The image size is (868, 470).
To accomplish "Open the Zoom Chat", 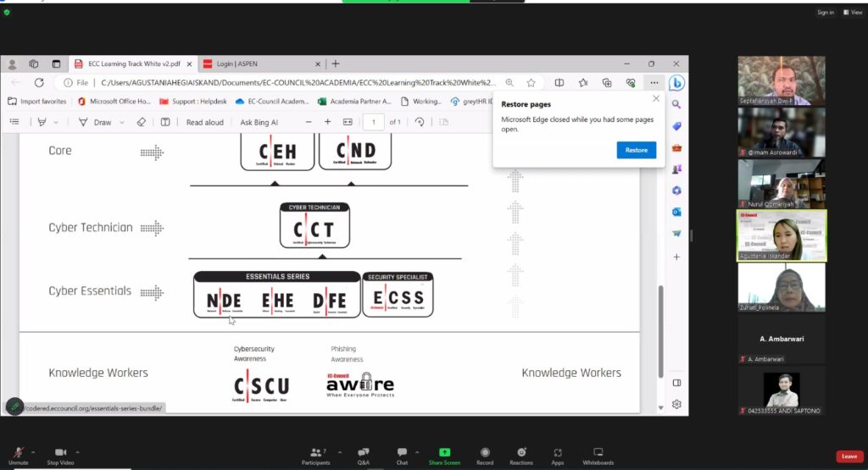I will (402, 456).
